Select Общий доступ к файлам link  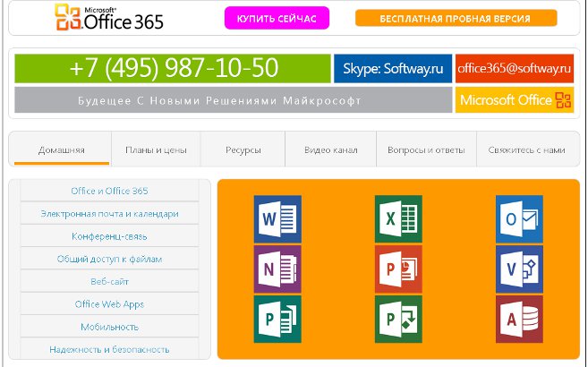109,259
